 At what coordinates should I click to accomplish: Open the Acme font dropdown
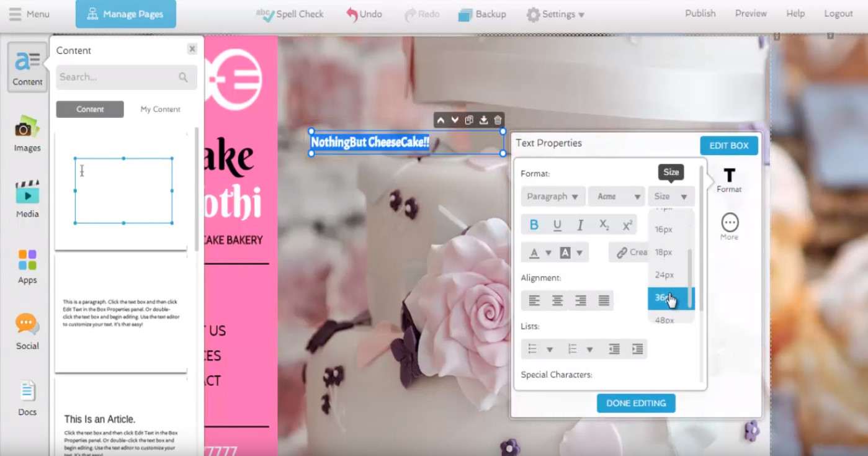tap(617, 197)
